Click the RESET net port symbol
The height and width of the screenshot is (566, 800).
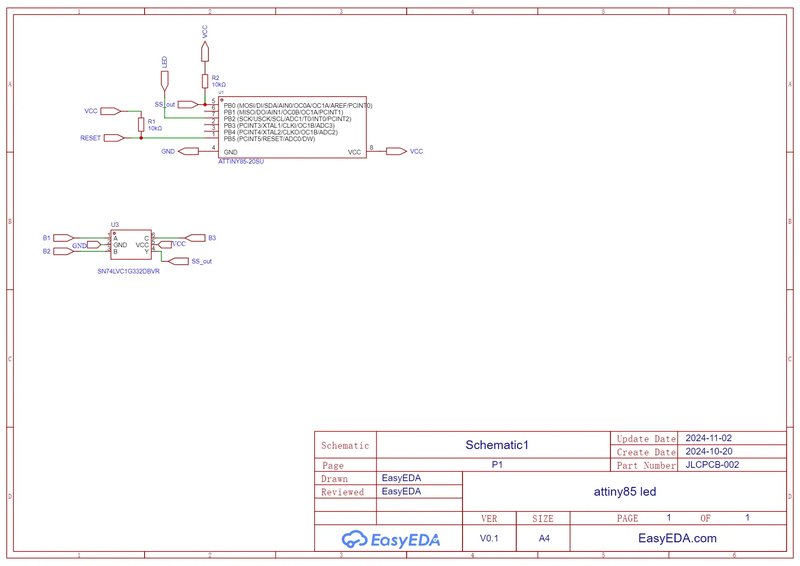[x=114, y=138]
